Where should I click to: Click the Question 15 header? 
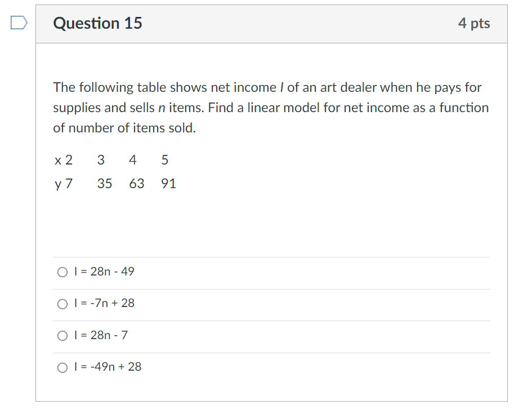pyautogui.click(x=97, y=23)
